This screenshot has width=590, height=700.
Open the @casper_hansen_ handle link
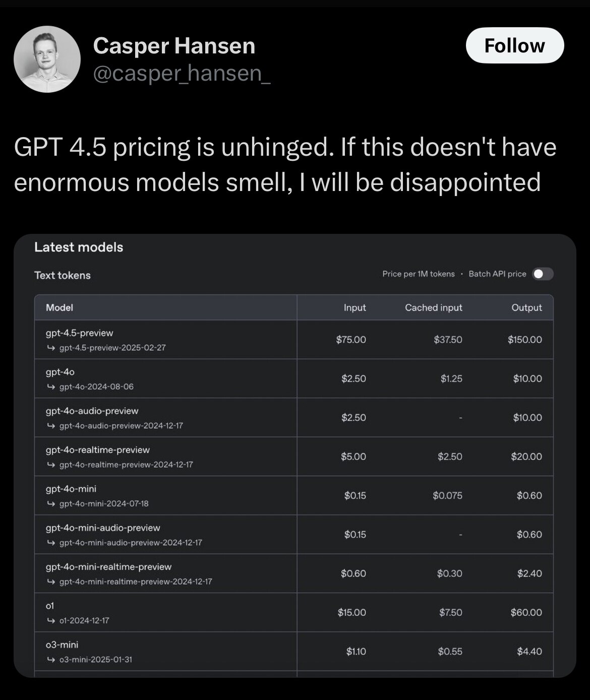[x=182, y=74]
